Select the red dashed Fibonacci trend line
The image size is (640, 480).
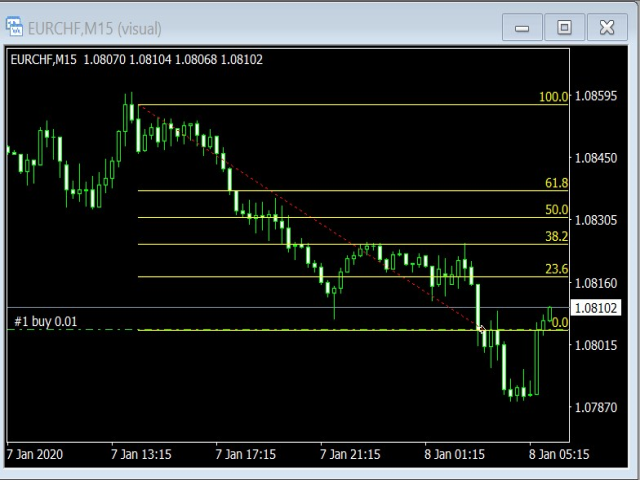point(310,218)
